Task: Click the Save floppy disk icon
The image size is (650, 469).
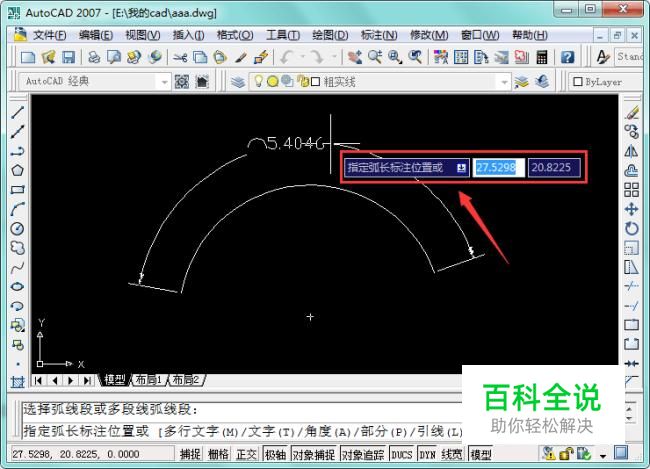Action: 68,57
